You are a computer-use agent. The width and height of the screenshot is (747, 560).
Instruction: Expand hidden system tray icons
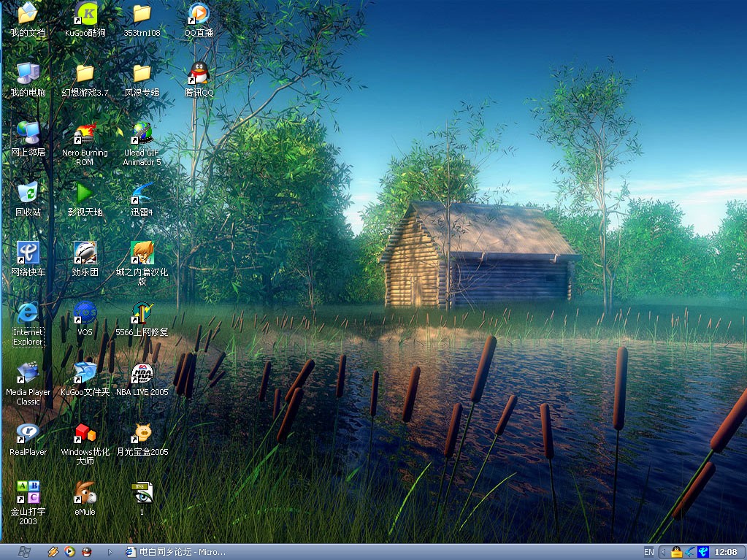(x=663, y=552)
